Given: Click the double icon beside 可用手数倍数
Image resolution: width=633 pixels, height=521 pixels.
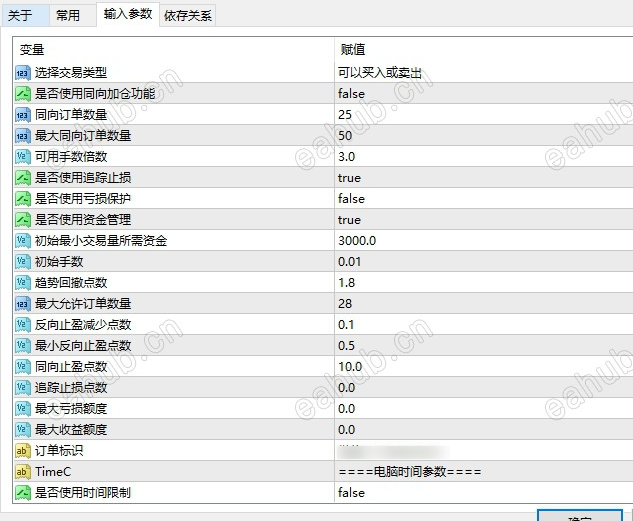Looking at the screenshot, I should click(x=23, y=157).
